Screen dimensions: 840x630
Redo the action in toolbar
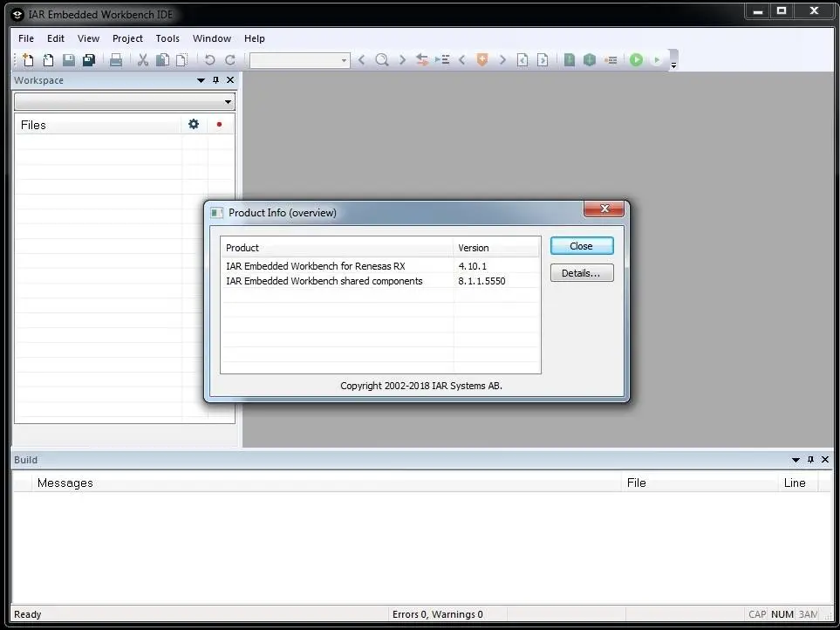click(229, 60)
